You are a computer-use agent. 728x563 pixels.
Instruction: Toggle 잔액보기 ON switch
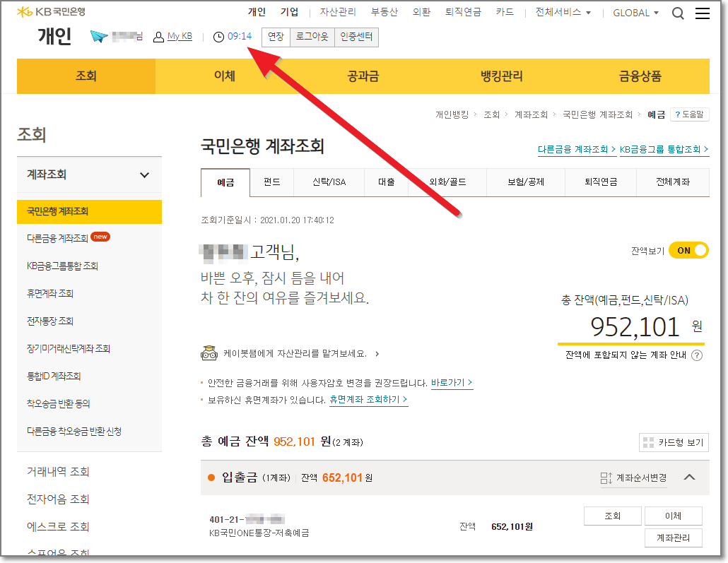pos(688,251)
